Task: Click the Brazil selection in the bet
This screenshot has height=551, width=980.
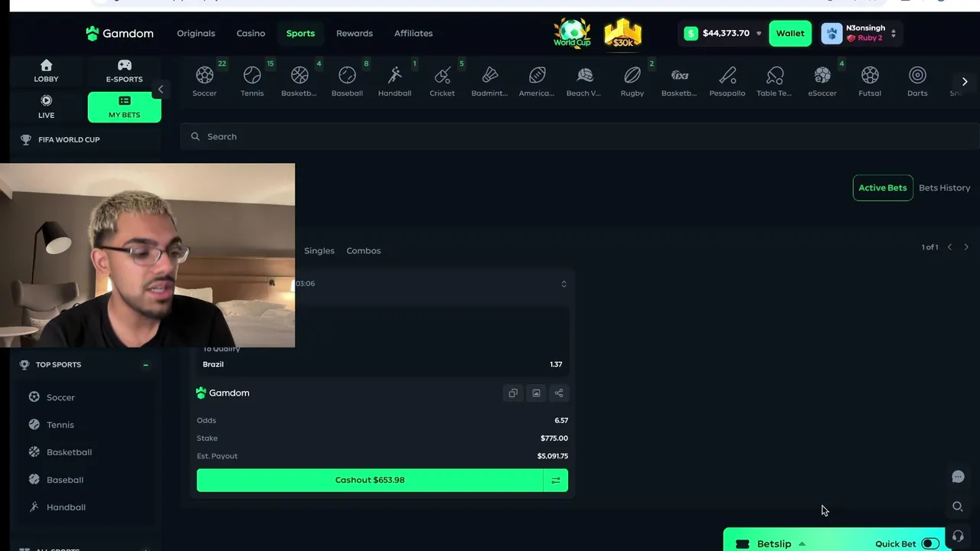Action: [x=213, y=365]
